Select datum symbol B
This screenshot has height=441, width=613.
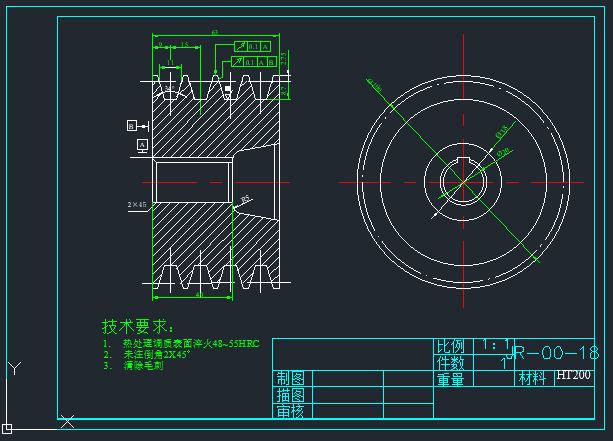click(132, 126)
